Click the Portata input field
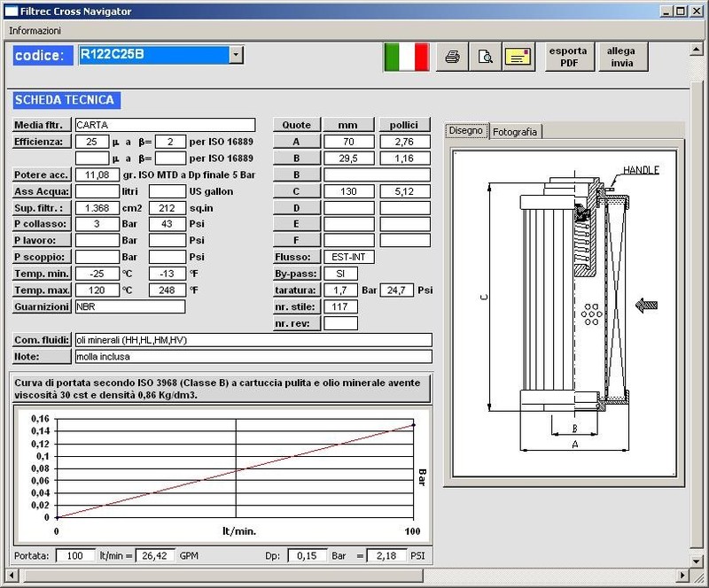 75,555
